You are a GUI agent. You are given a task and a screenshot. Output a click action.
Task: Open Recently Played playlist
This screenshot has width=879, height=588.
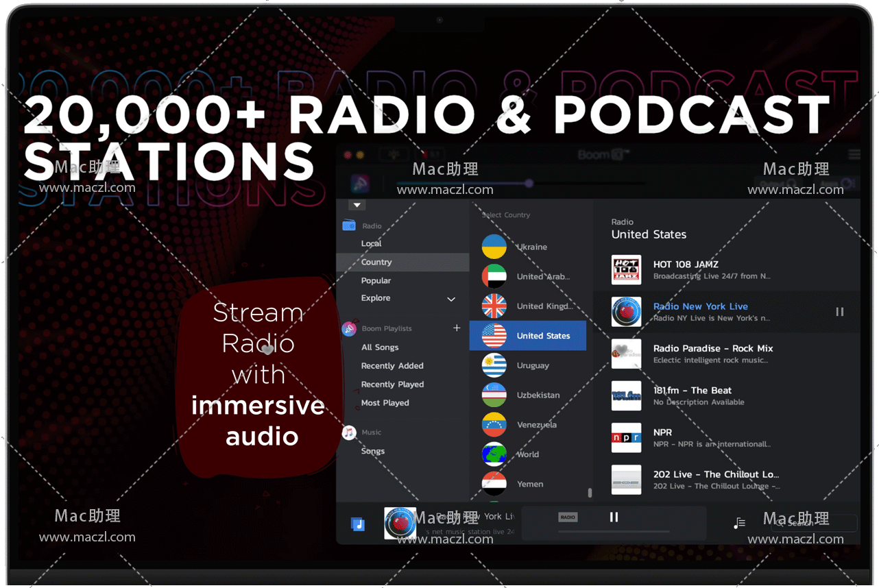click(x=392, y=384)
